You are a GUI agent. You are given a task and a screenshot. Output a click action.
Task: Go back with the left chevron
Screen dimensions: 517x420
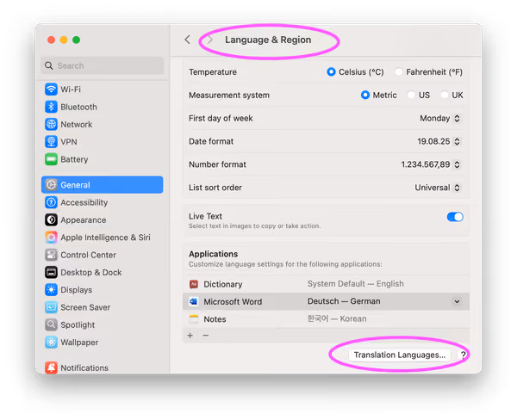click(x=187, y=40)
